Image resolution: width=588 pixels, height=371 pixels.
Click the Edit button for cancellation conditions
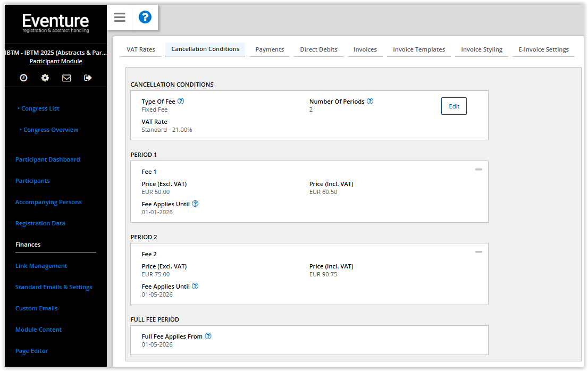(x=454, y=106)
